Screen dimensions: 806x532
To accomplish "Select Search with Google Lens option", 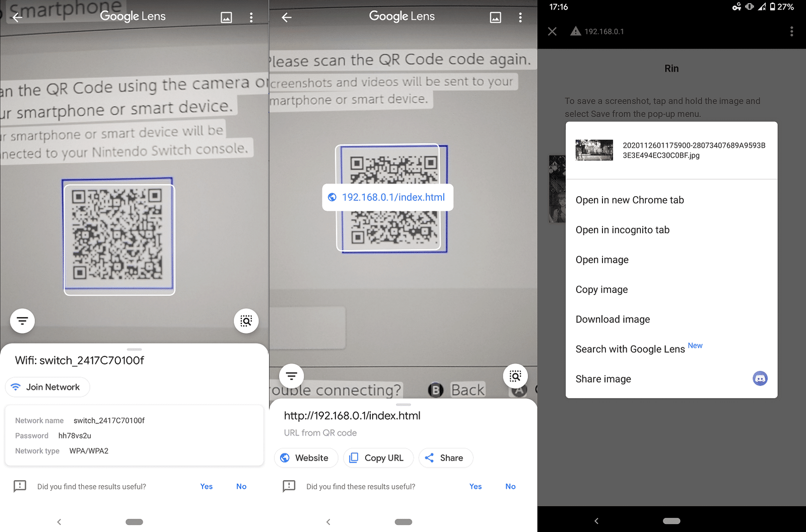I will [x=630, y=349].
